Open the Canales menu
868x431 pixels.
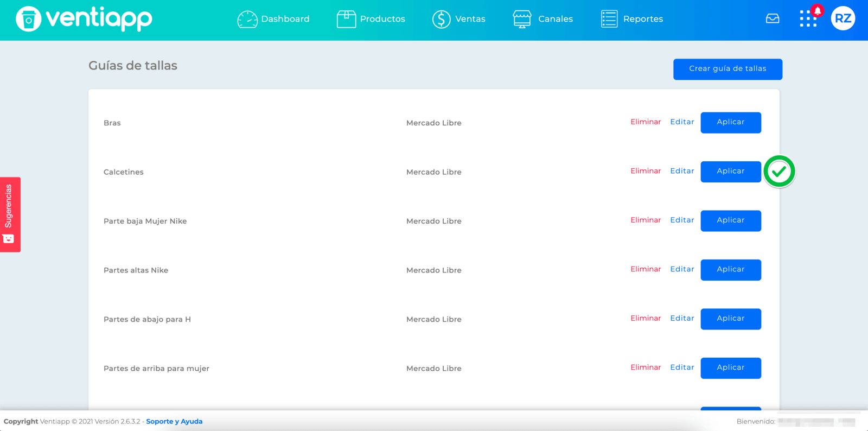556,19
